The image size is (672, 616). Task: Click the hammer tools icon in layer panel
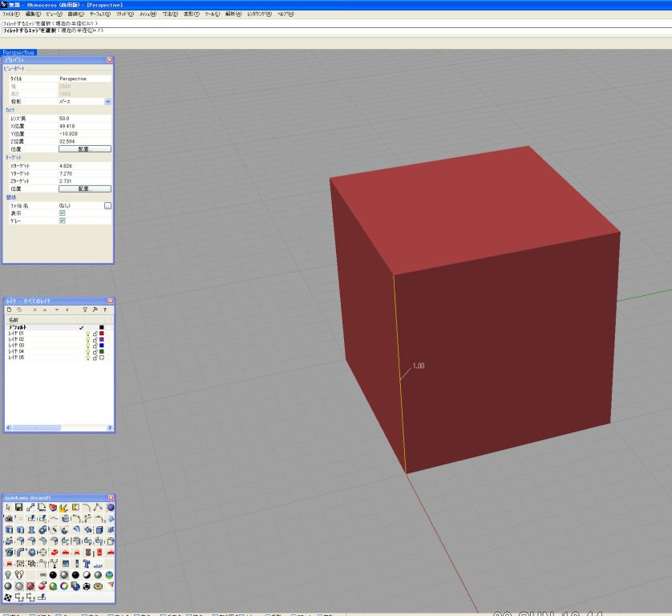coord(95,310)
